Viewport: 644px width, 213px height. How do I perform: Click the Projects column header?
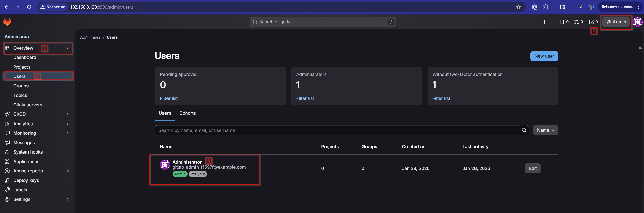(330, 147)
